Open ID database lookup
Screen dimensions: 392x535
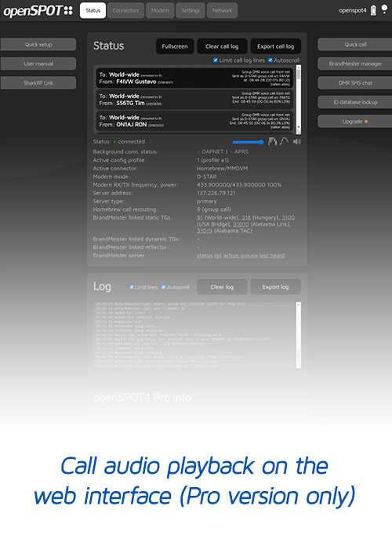tap(355, 102)
